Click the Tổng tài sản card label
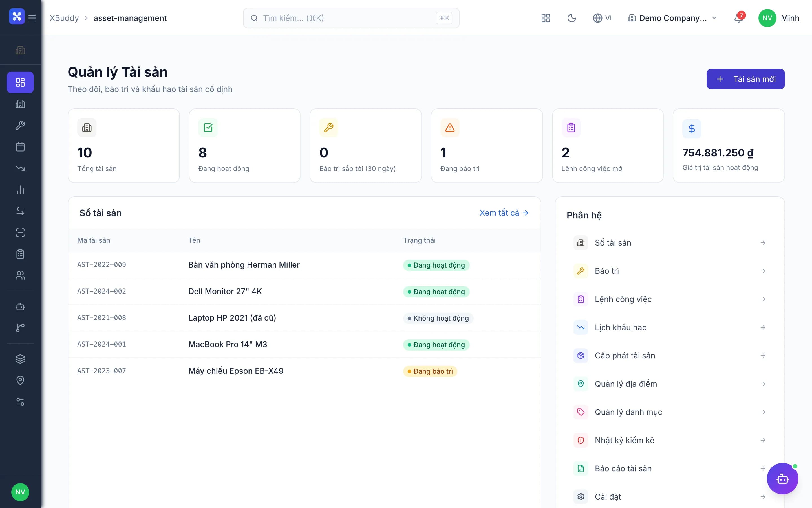 click(97, 169)
